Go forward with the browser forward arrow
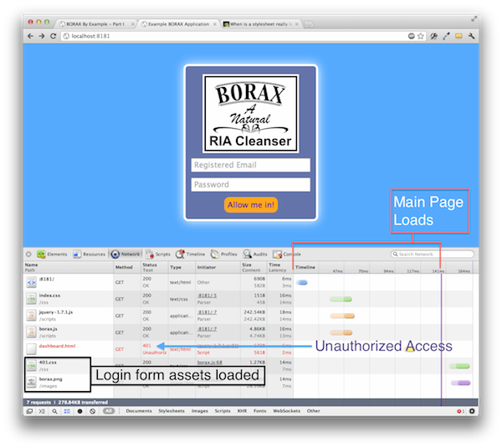 (x=42, y=36)
